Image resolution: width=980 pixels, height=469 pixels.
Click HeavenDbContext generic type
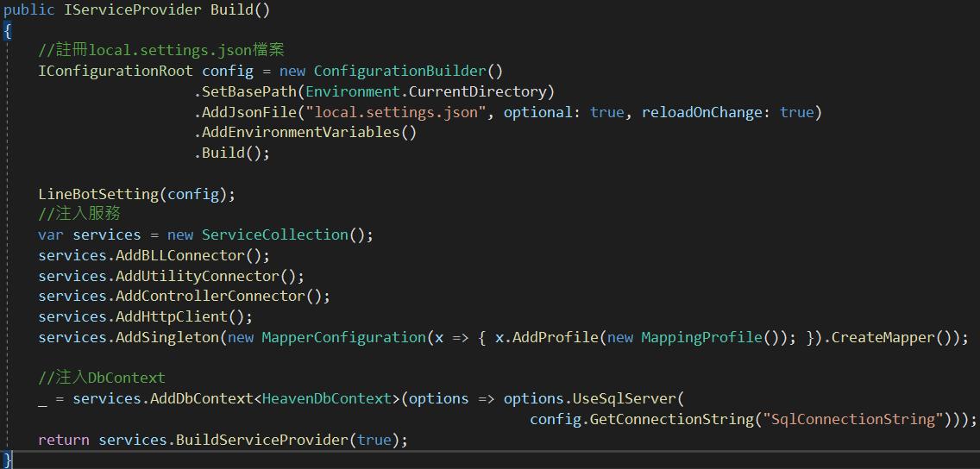(x=326, y=398)
